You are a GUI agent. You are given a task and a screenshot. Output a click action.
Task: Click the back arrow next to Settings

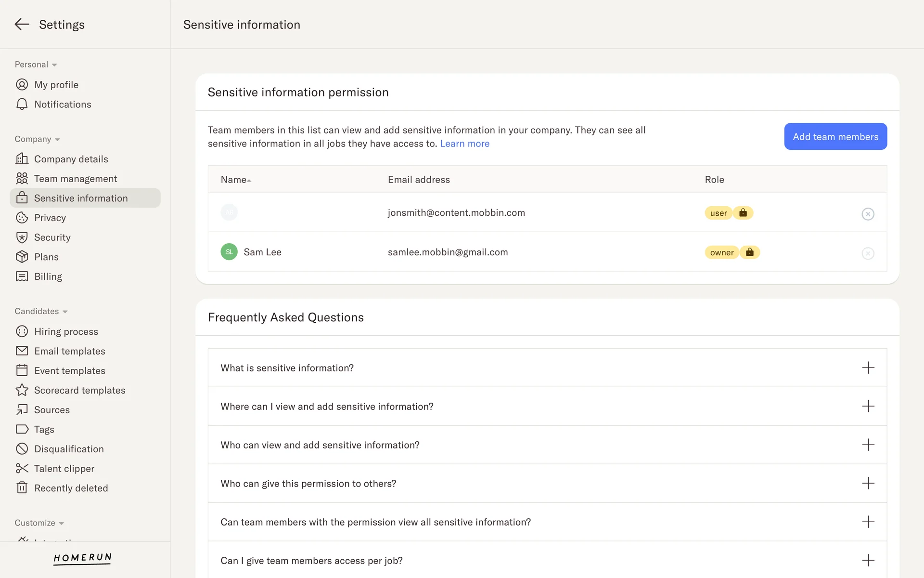coord(22,25)
